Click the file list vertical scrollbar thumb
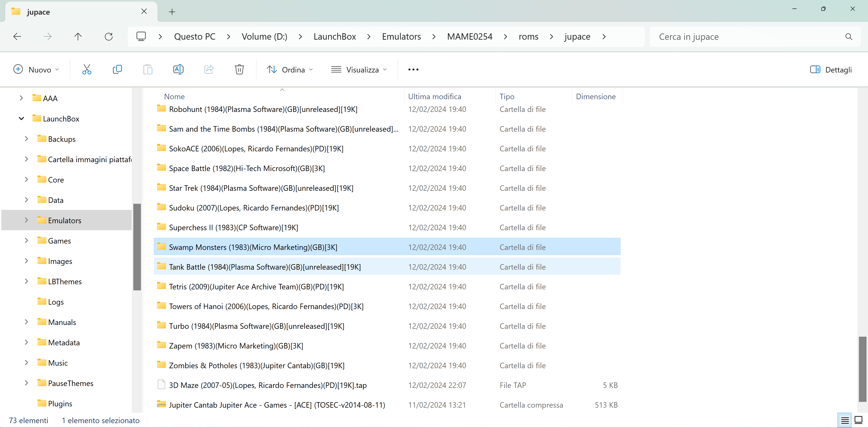 point(862,369)
